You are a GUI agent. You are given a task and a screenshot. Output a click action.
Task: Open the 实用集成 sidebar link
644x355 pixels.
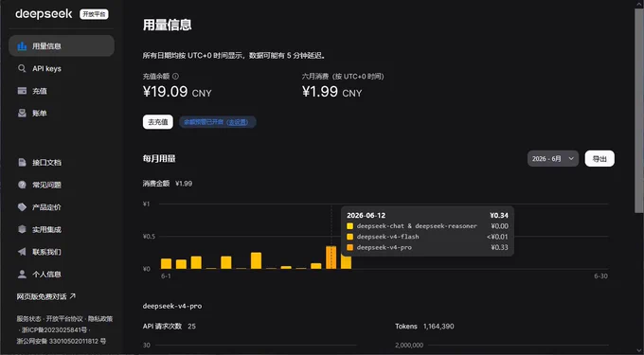click(x=62, y=229)
